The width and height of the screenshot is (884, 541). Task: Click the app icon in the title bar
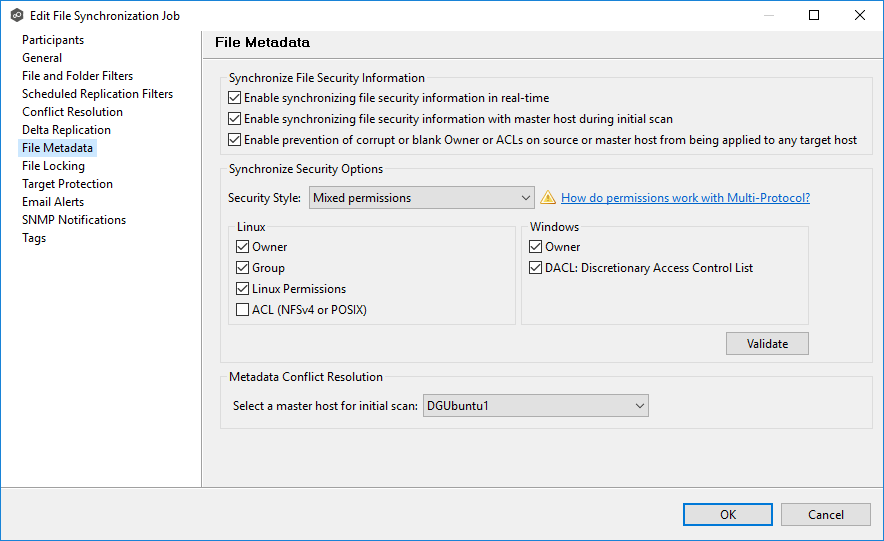pyautogui.click(x=16, y=15)
